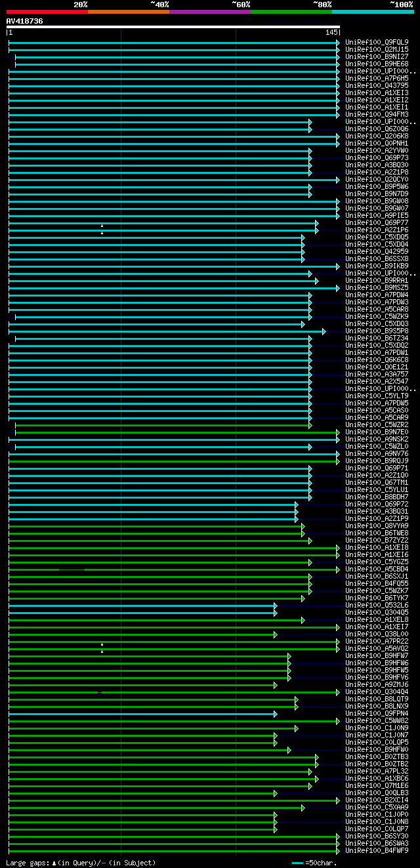
Task: Select hit label UniRef100_B9RQJ9
Action: 377,461
